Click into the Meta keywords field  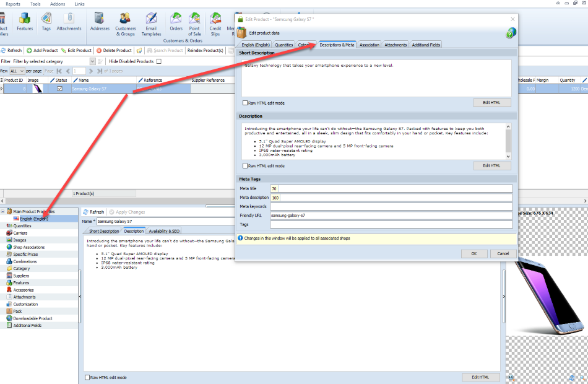391,206
